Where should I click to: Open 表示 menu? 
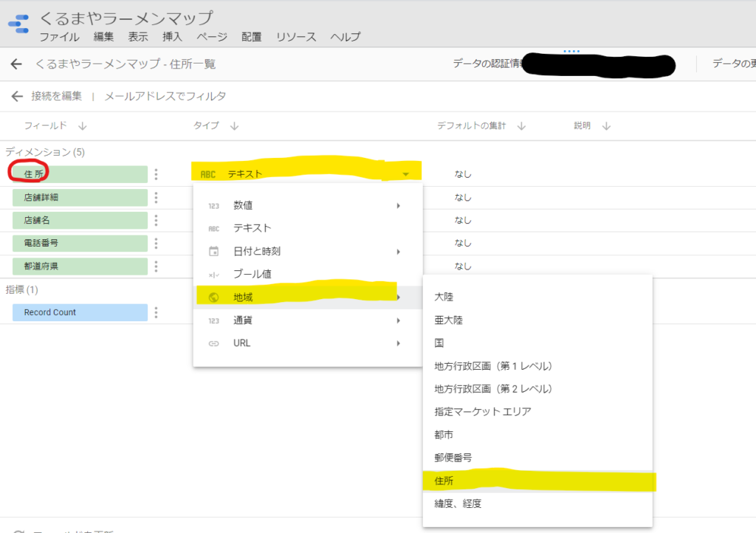point(138,37)
